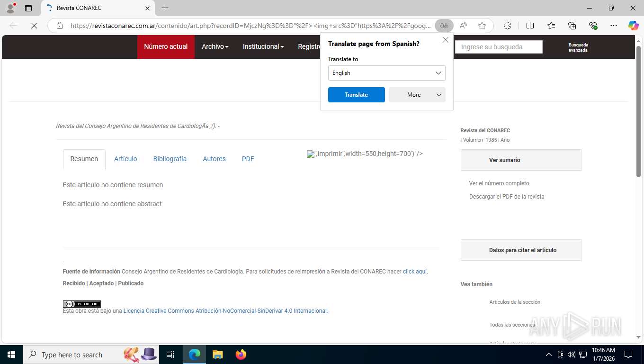Open the Windows Start menu

coord(11,355)
